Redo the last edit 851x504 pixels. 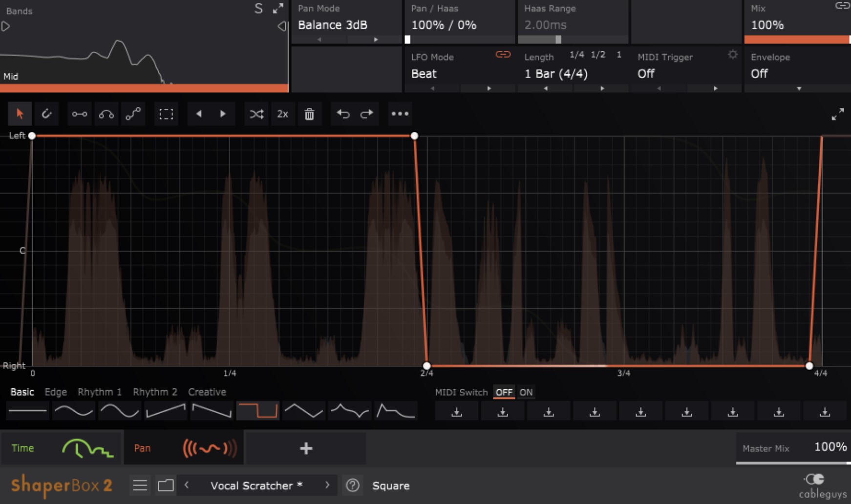point(366,114)
